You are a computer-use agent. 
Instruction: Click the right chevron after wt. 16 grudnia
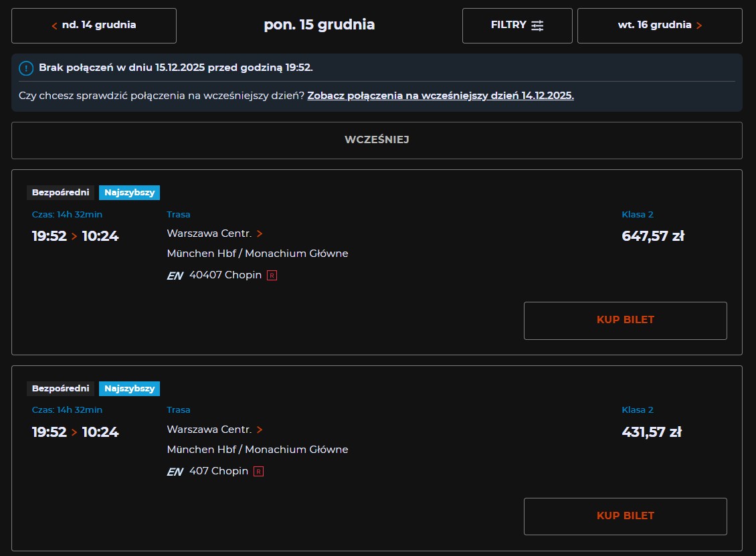tap(699, 25)
